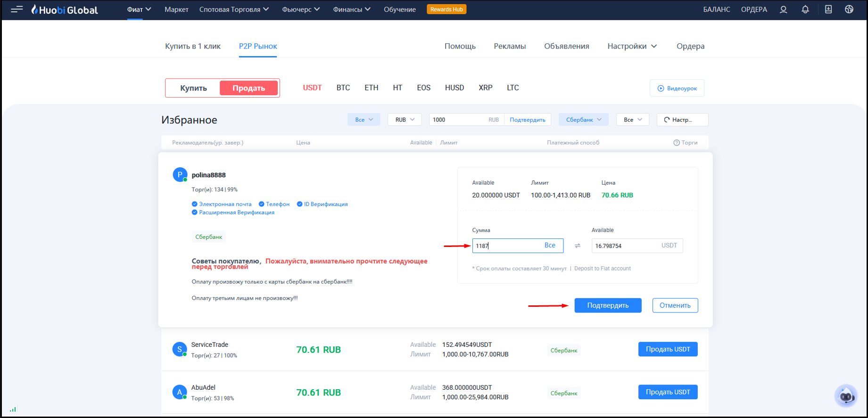868x418 pixels.
Task: Open the user profile icon
Action: [783, 9]
